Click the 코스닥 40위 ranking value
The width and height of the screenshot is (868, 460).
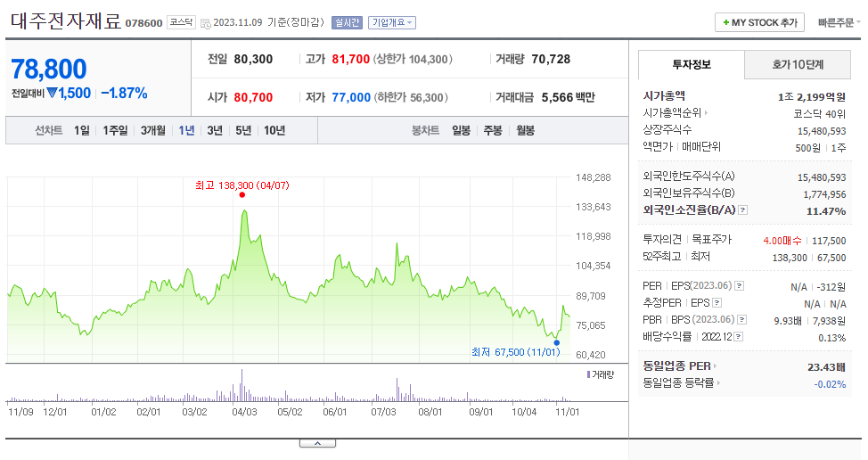819,114
